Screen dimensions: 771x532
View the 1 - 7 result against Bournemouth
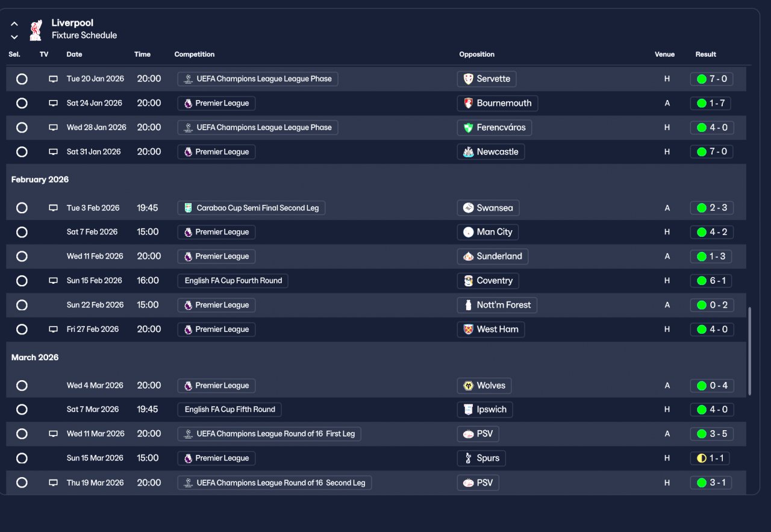[711, 103]
